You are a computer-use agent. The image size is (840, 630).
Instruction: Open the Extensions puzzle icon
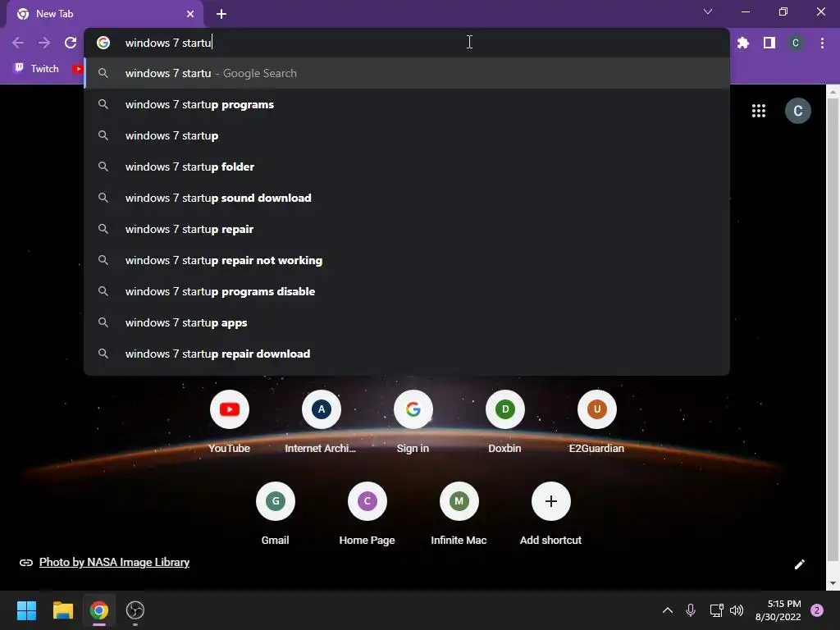pyautogui.click(x=743, y=43)
